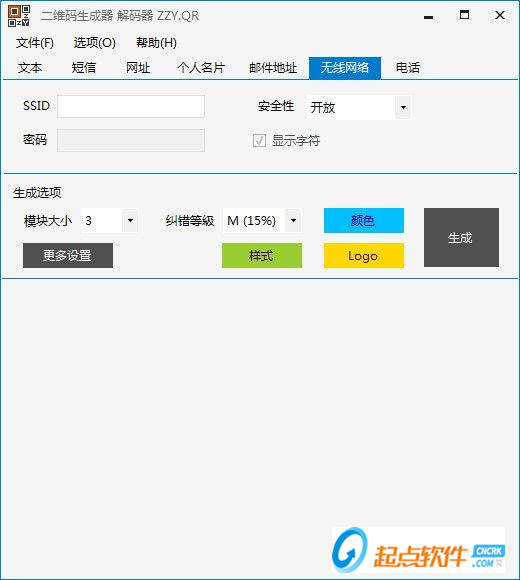Open the 文件(F) menu
The image size is (520, 580).
[x=35, y=43]
